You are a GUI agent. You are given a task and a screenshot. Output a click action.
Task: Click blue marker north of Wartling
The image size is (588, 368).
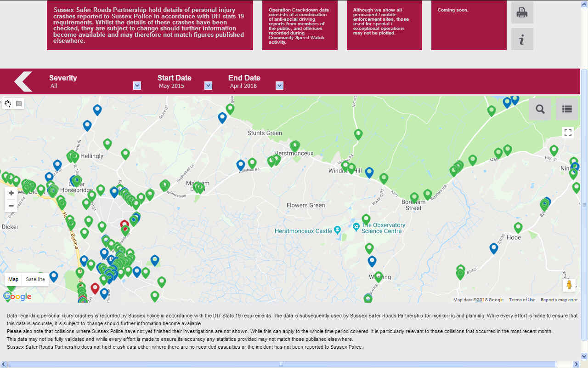point(372,261)
